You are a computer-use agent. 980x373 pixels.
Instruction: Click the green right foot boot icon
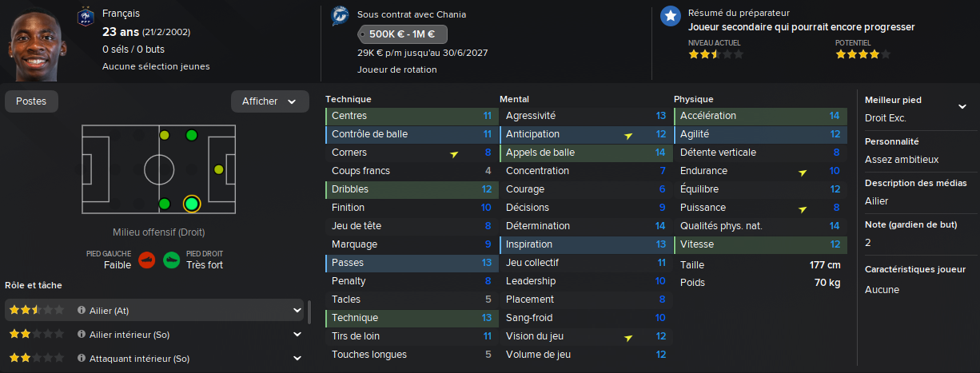point(171,260)
